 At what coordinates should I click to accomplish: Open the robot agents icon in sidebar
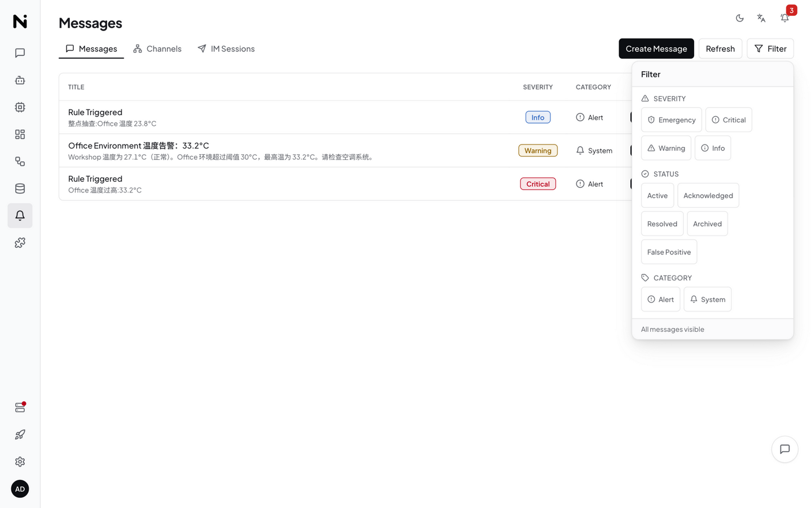pos(20,80)
